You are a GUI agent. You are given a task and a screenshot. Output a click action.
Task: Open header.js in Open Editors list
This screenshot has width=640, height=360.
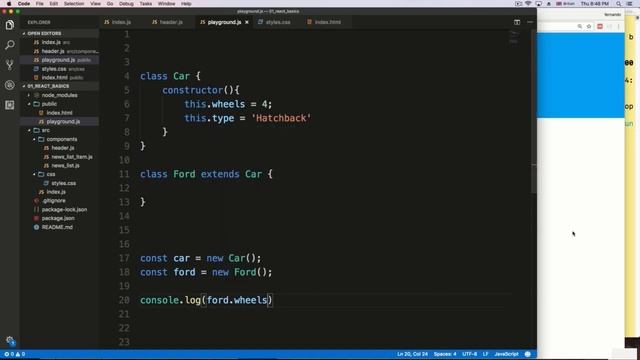coord(53,51)
